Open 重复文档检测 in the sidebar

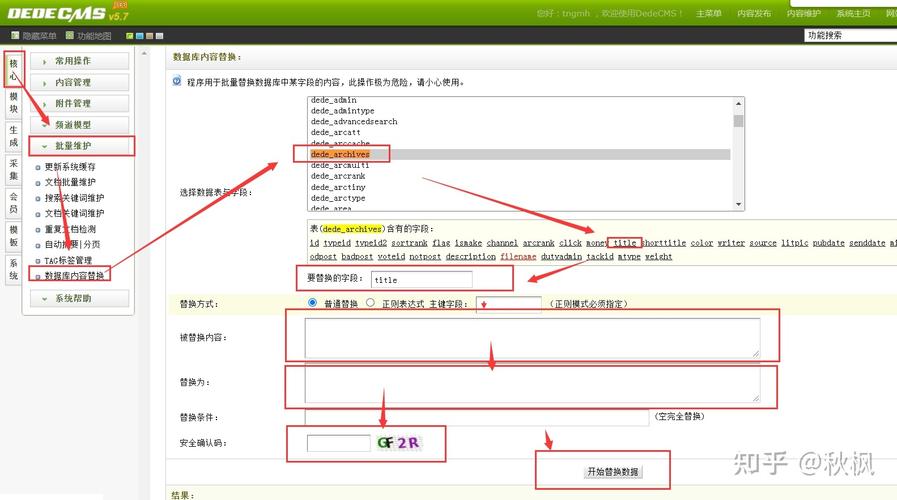coord(70,229)
